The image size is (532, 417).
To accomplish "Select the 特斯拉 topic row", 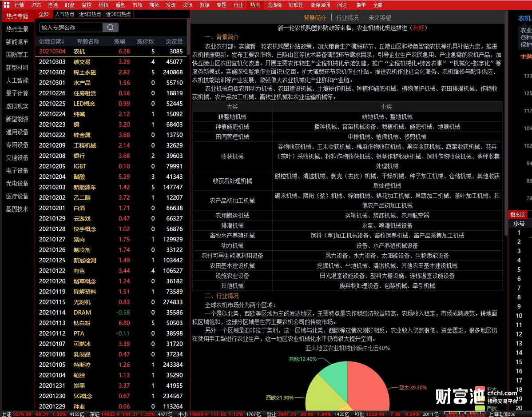I will 111,365.
